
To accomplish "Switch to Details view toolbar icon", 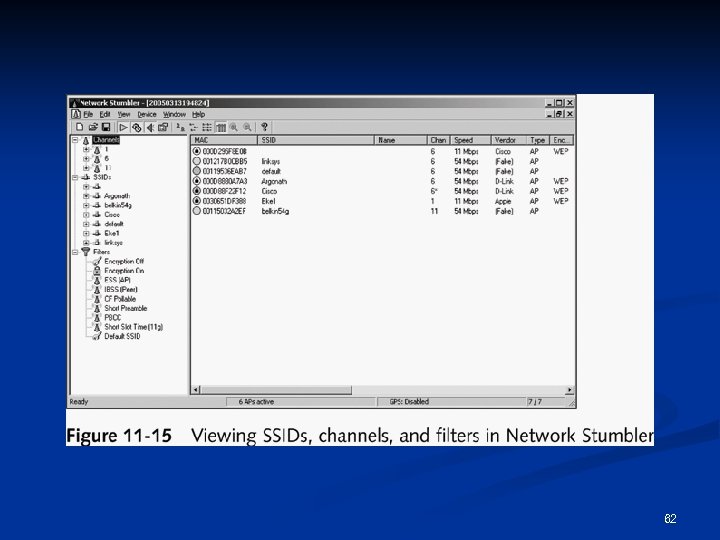I will click(x=221, y=127).
